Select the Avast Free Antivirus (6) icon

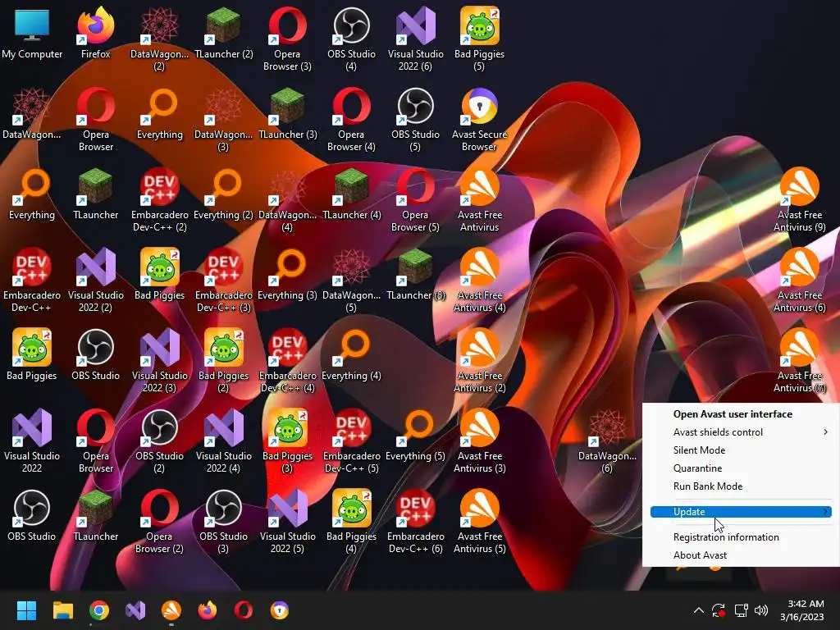[x=799, y=281]
